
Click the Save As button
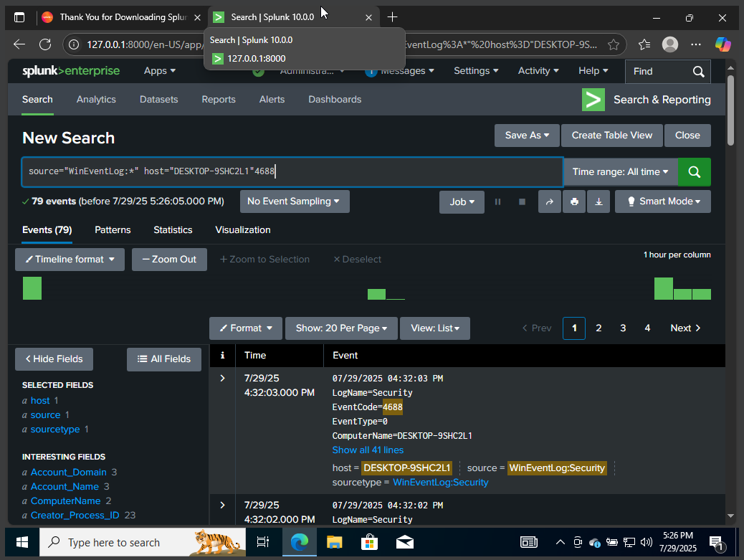coord(527,135)
